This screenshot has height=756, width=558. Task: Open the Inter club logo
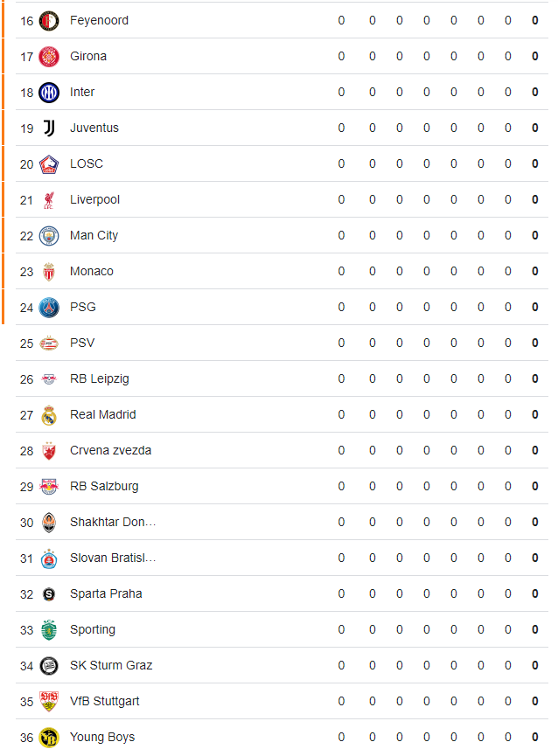49,92
